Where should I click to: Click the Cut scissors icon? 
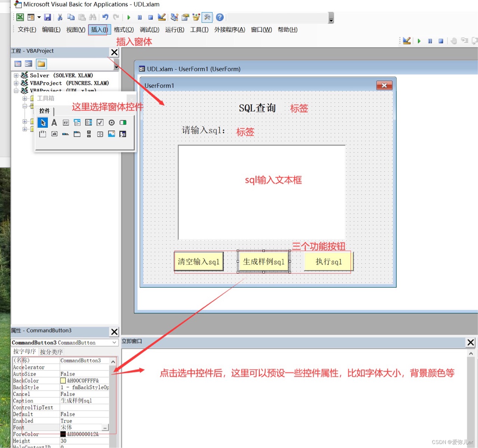60,17
